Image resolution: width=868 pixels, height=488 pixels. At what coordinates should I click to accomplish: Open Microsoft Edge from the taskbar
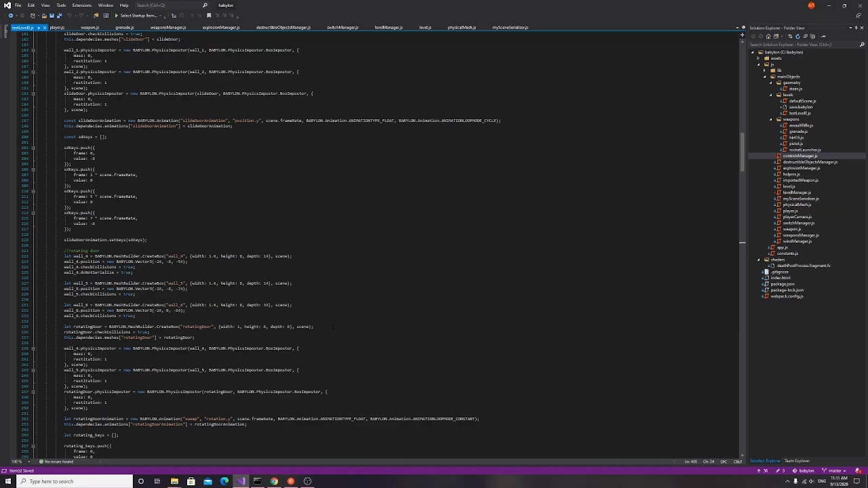coord(224,481)
